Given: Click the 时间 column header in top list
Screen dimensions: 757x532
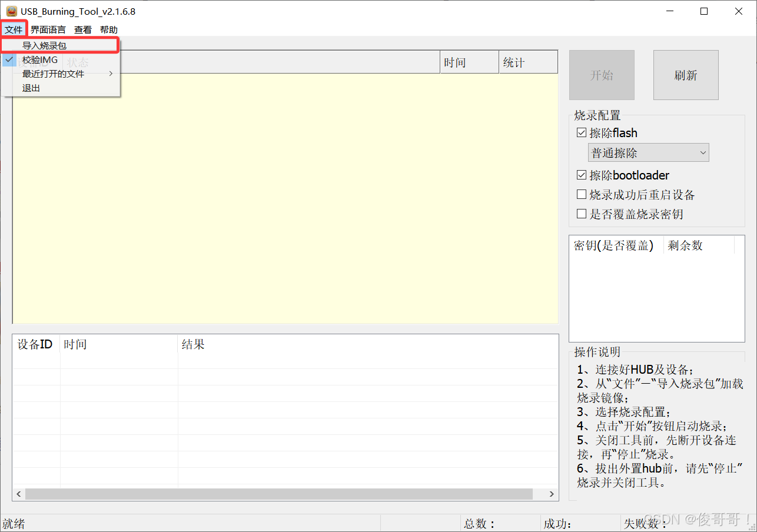Looking at the screenshot, I should click(x=469, y=62).
